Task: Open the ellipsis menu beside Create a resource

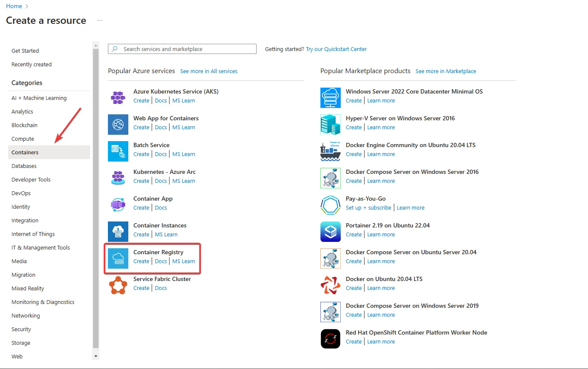Action: (x=100, y=20)
